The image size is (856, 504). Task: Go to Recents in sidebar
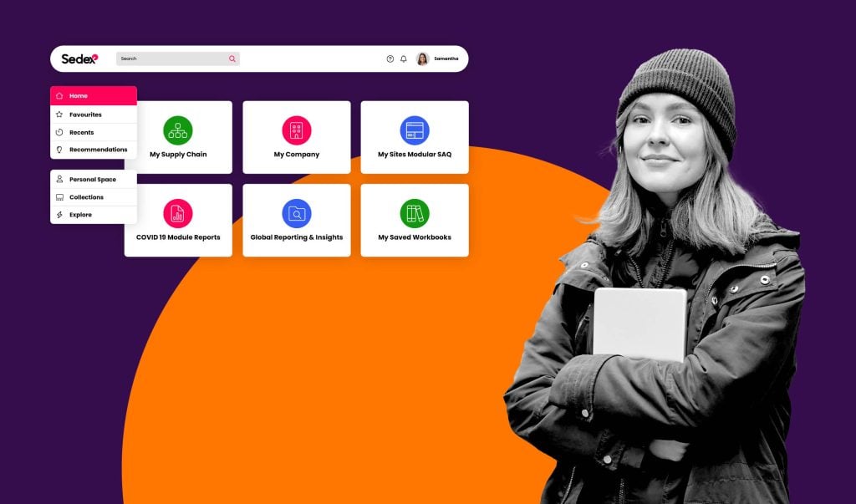[x=94, y=132]
